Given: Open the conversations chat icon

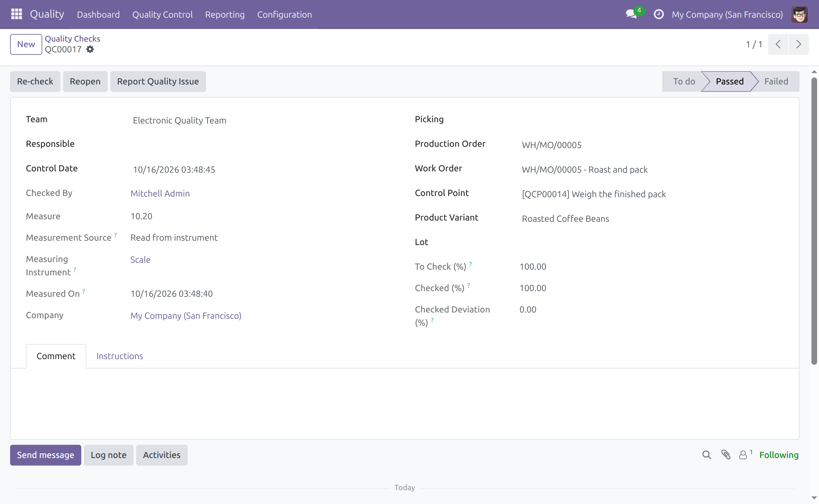Looking at the screenshot, I should point(631,14).
